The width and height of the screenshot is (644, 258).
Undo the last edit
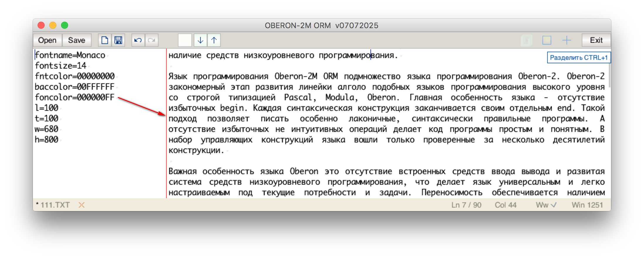click(138, 40)
